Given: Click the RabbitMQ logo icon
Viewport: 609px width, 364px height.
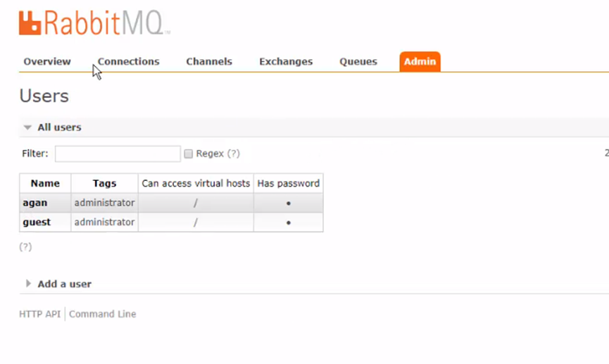Looking at the screenshot, I should [30, 23].
